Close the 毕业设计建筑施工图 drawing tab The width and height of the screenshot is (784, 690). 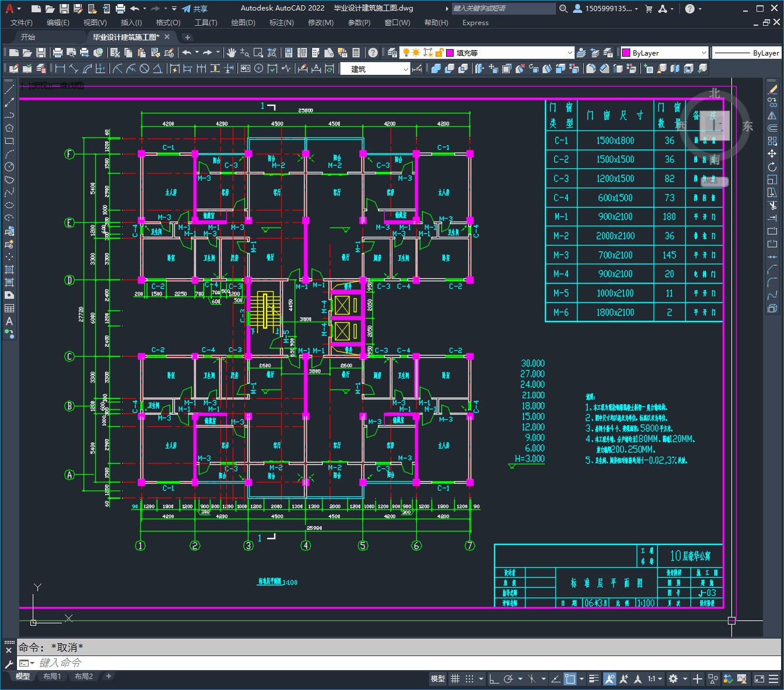point(167,37)
